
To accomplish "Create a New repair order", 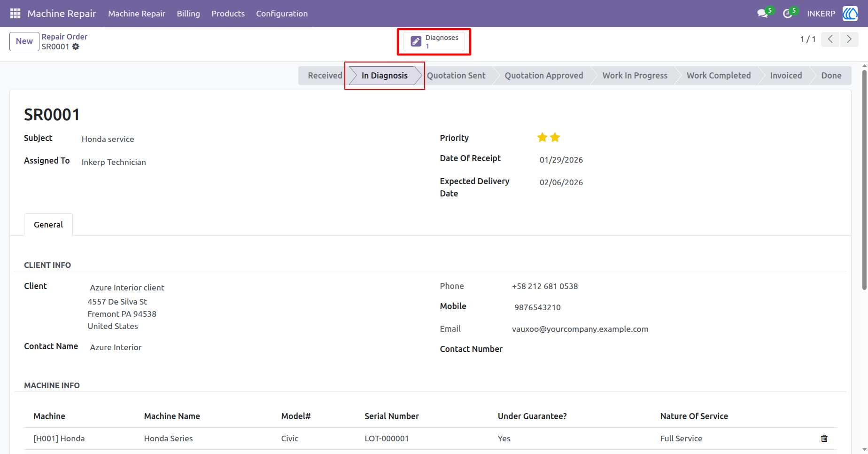I will coord(24,41).
